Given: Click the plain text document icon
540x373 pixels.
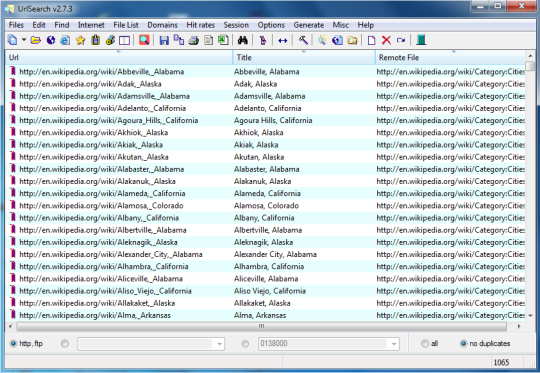Looking at the screenshot, I should (208, 40).
